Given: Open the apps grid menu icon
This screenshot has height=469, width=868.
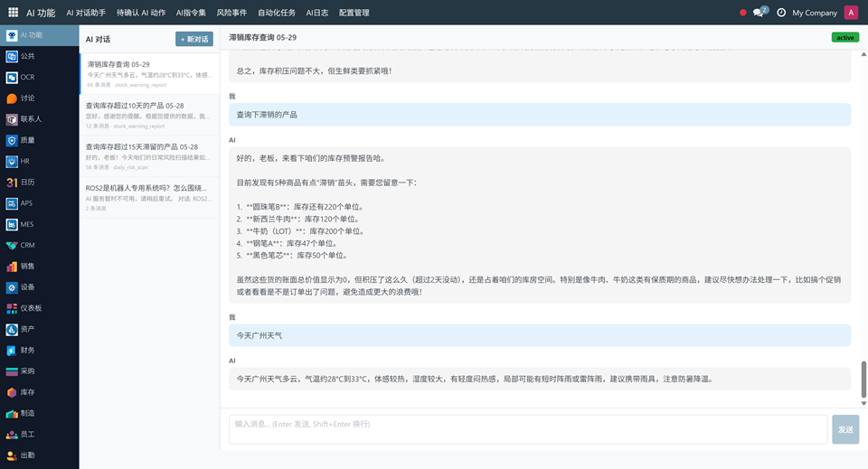Looking at the screenshot, I should tap(13, 12).
